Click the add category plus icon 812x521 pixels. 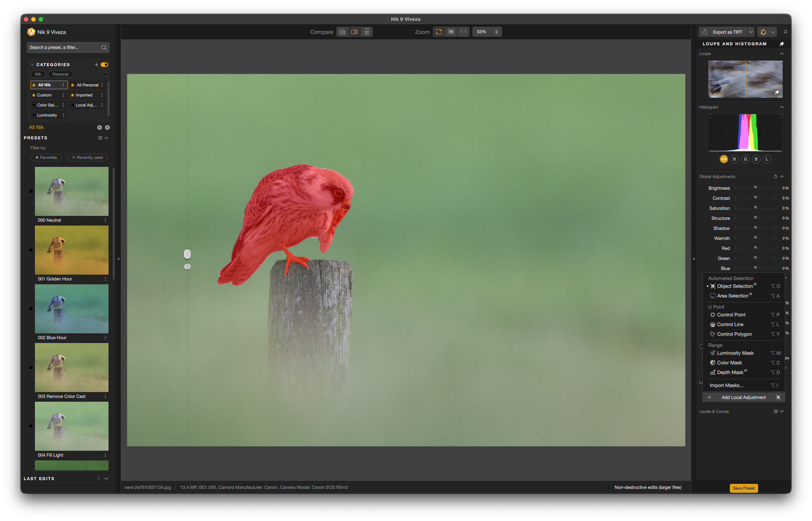96,65
